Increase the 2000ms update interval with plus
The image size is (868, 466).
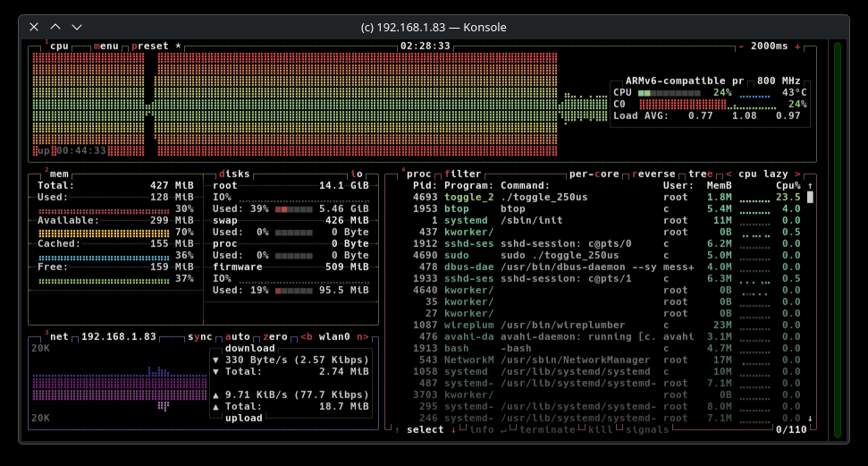[x=797, y=46]
